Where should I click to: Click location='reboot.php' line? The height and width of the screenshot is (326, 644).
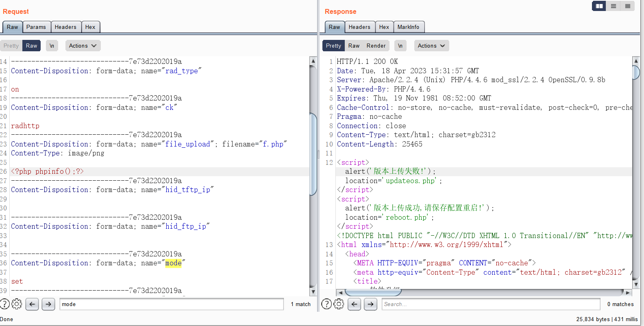point(389,217)
